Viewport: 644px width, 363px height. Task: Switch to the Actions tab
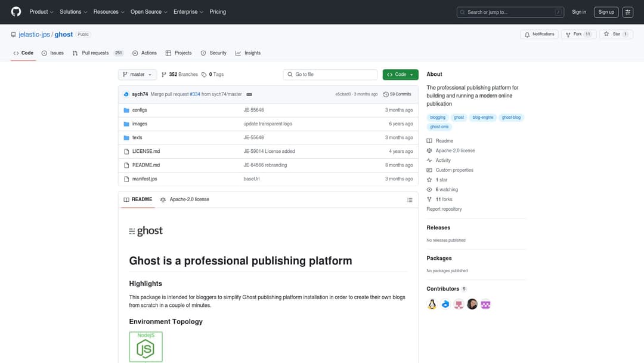[x=144, y=53]
